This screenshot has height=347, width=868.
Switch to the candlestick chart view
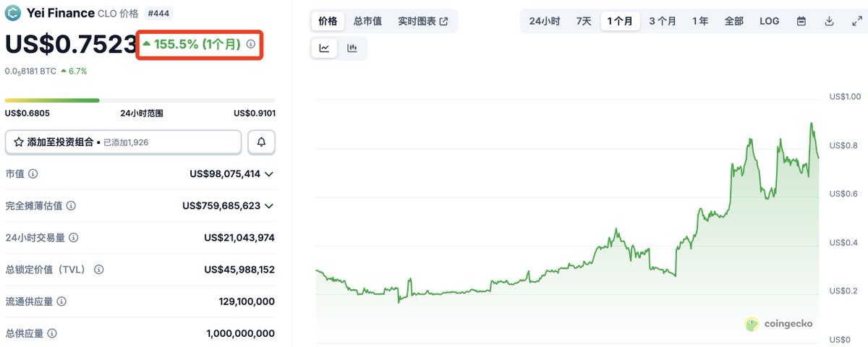[x=352, y=48]
